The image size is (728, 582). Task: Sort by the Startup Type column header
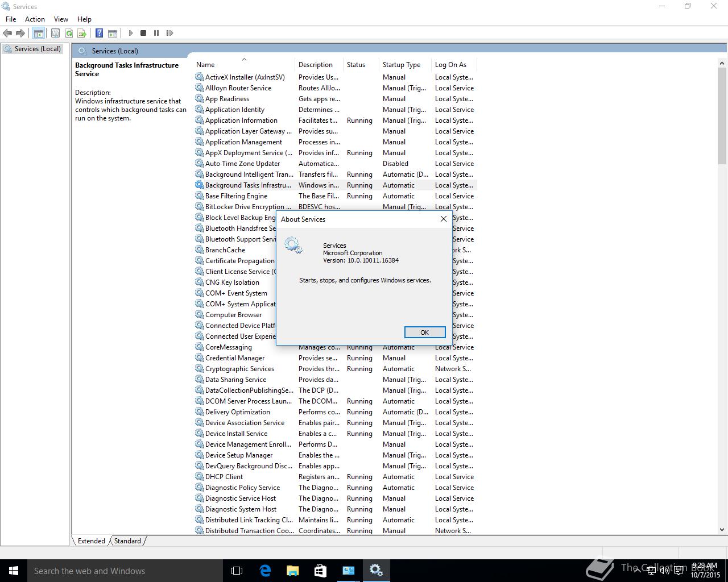(406, 65)
